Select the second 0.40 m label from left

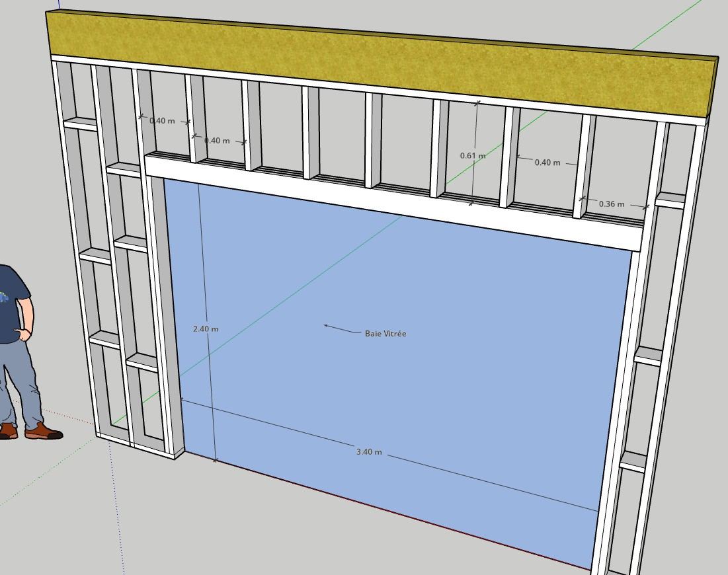coord(217,141)
